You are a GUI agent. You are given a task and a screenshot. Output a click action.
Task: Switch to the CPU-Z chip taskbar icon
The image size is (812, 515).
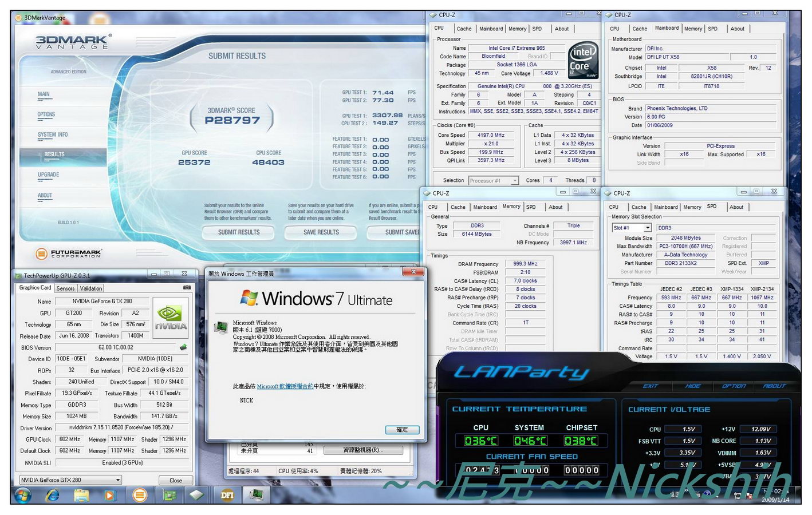click(x=198, y=495)
